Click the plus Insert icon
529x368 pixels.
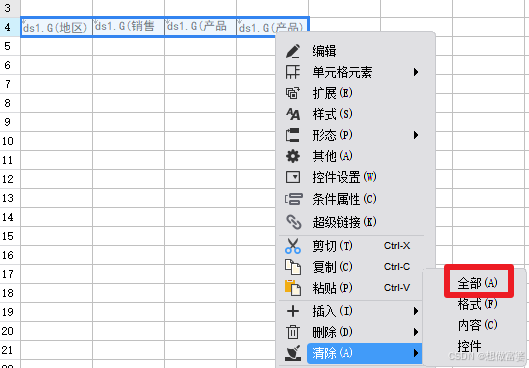click(293, 311)
